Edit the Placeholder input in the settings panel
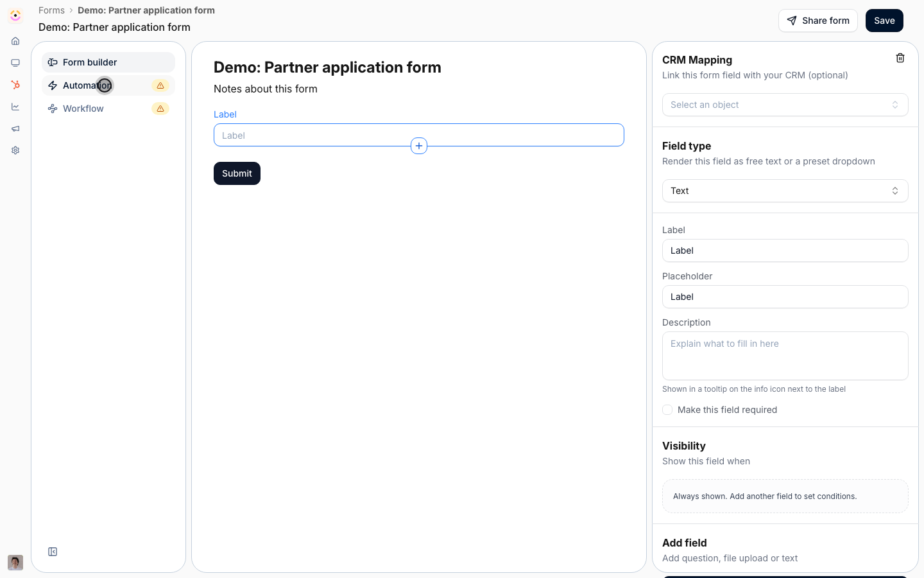This screenshot has height=578, width=924. [x=785, y=297]
